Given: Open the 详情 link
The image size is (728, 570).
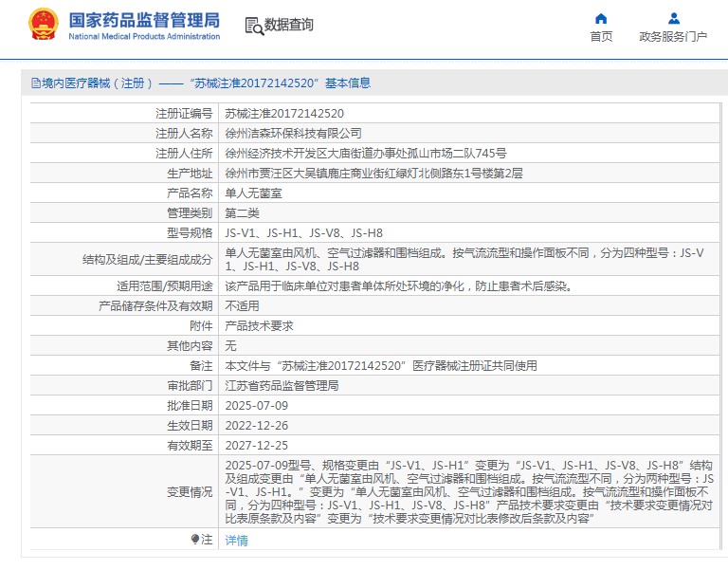Looking at the screenshot, I should click(x=236, y=541).
